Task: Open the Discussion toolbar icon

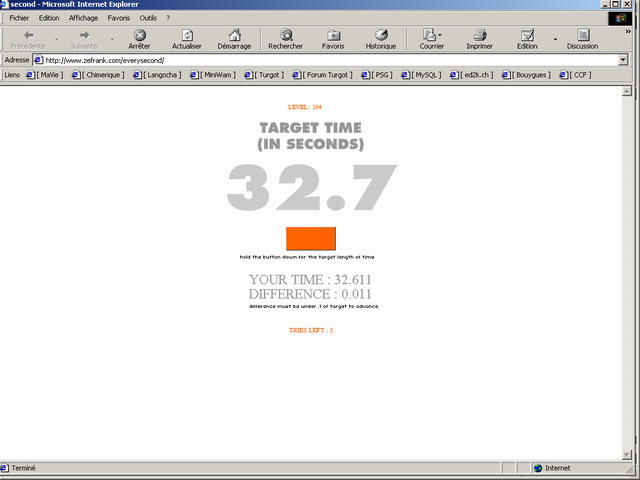Action: coord(582,35)
